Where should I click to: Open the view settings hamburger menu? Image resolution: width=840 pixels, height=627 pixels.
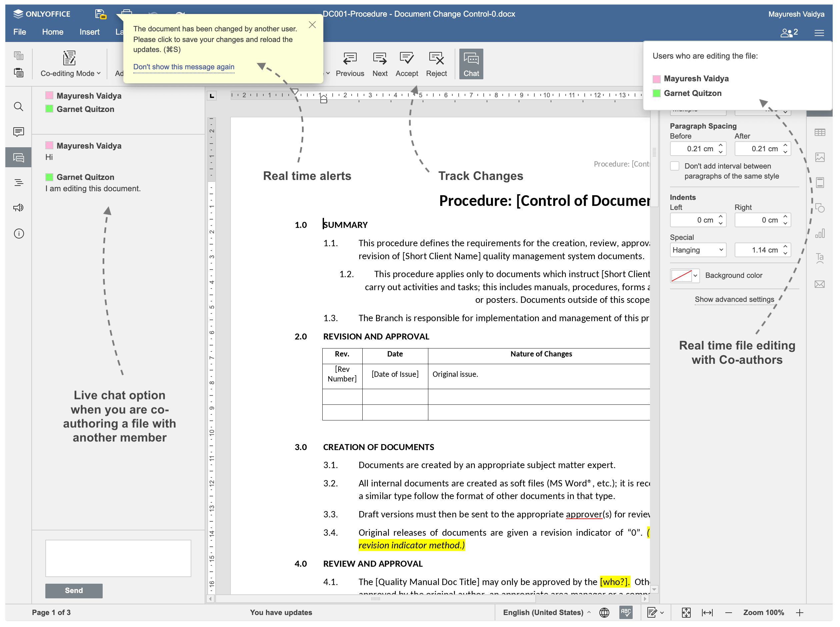coord(819,33)
